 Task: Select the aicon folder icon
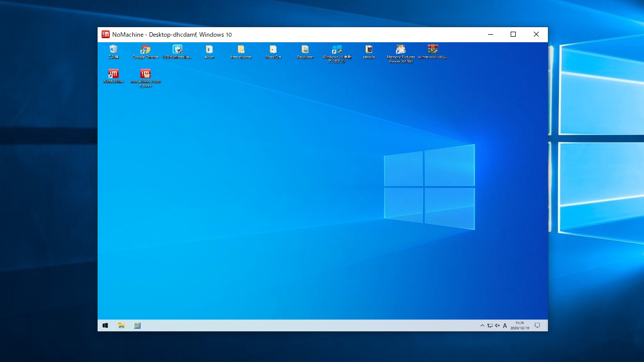[209, 52]
